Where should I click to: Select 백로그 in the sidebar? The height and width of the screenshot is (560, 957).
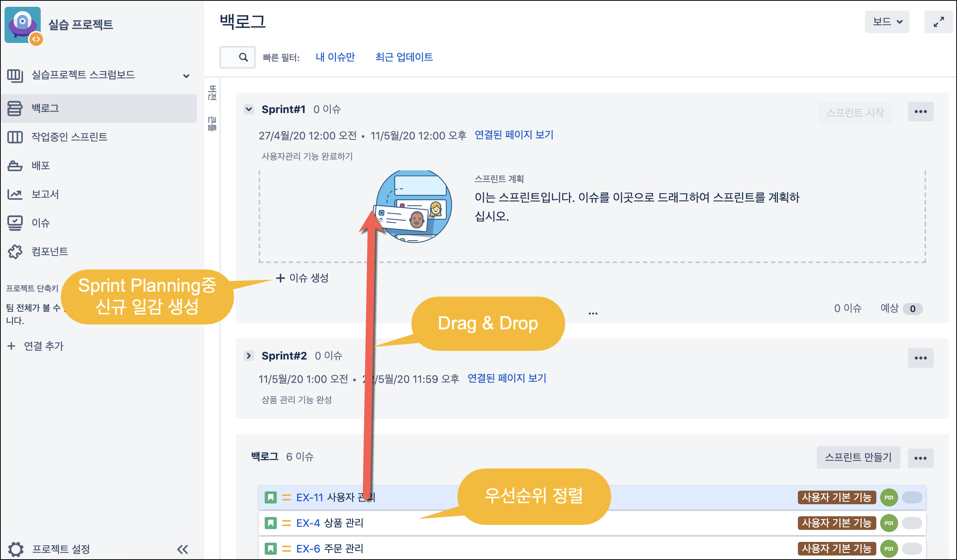pos(46,108)
